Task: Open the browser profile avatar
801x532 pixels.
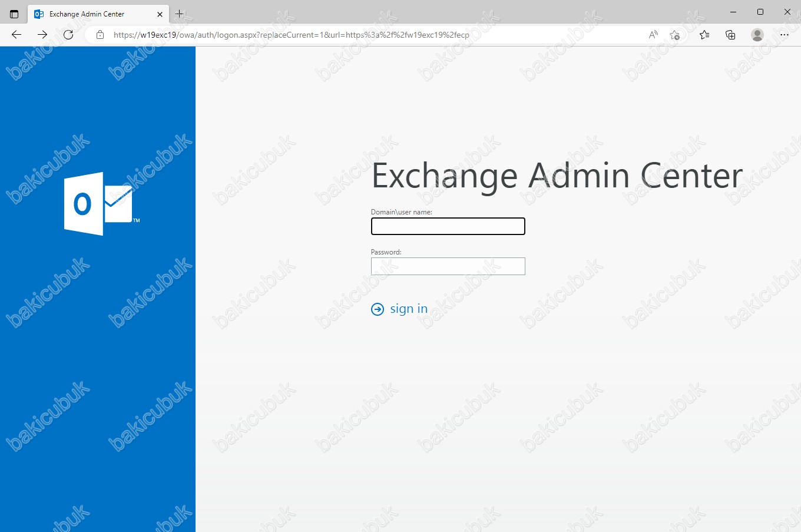Action: point(757,35)
